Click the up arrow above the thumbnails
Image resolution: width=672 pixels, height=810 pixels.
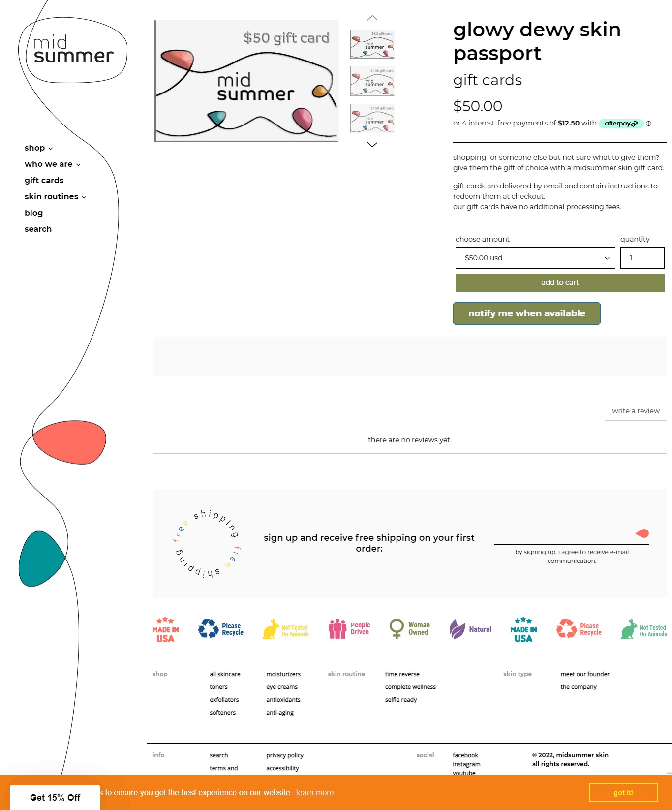[372, 18]
